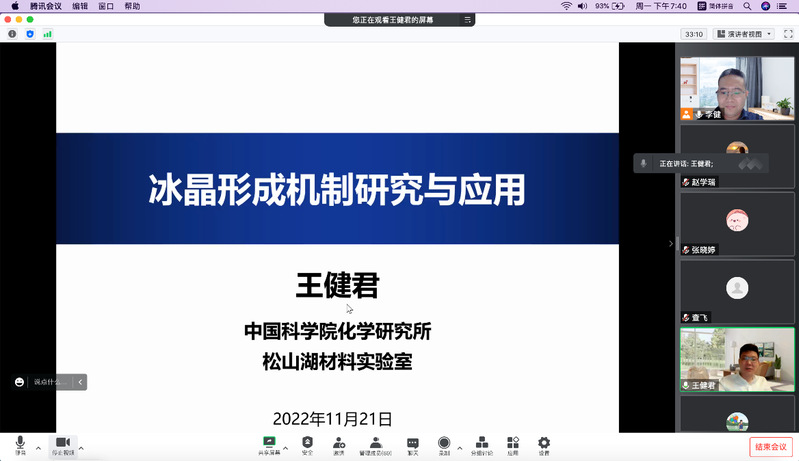The image size is (799, 461).
Task: Expand the audio options arrow beside the microphone
Action: (38, 447)
